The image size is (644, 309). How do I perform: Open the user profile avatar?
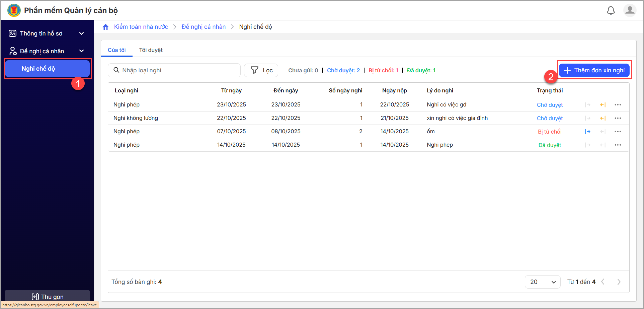(x=630, y=10)
